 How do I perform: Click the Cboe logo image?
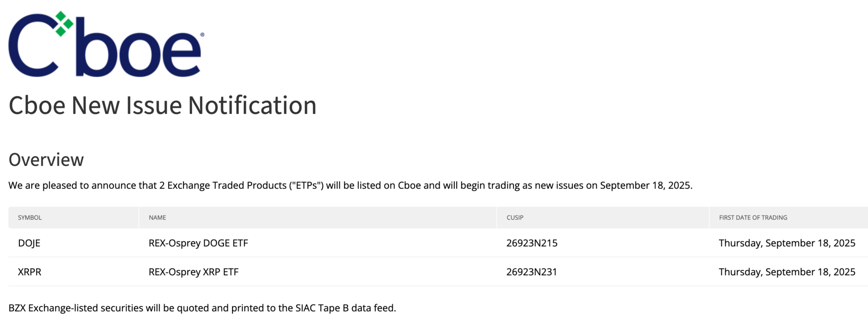(x=106, y=44)
